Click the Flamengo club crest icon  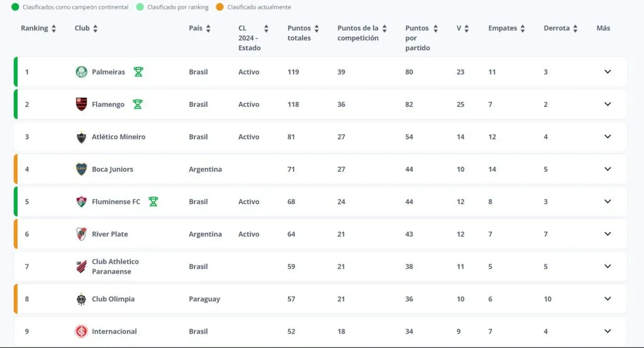81,104
